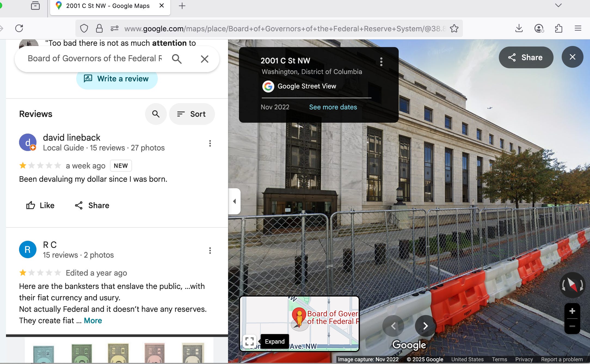The width and height of the screenshot is (590, 364).
Task: Like david lineback's review
Action: pyautogui.click(x=40, y=205)
